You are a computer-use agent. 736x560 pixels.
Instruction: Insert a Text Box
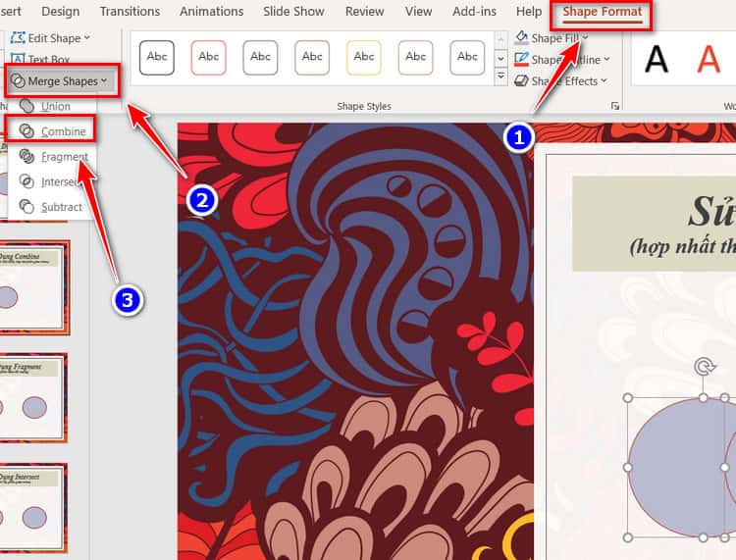pos(41,59)
